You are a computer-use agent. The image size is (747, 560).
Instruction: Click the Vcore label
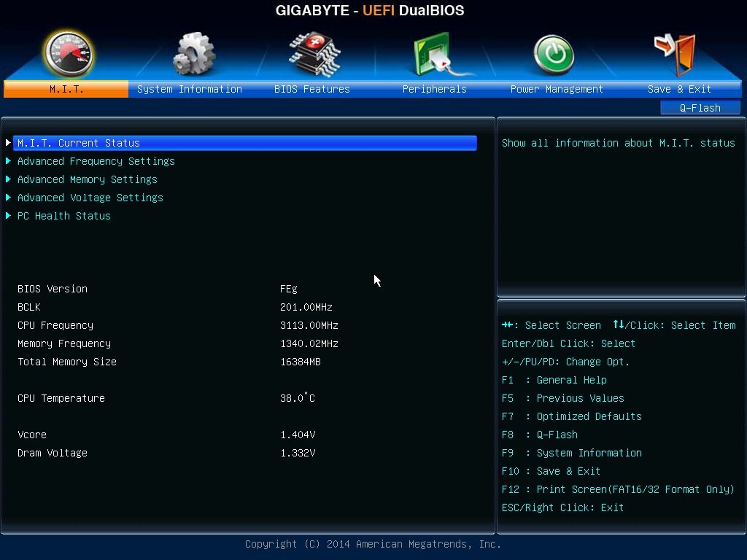pos(32,435)
